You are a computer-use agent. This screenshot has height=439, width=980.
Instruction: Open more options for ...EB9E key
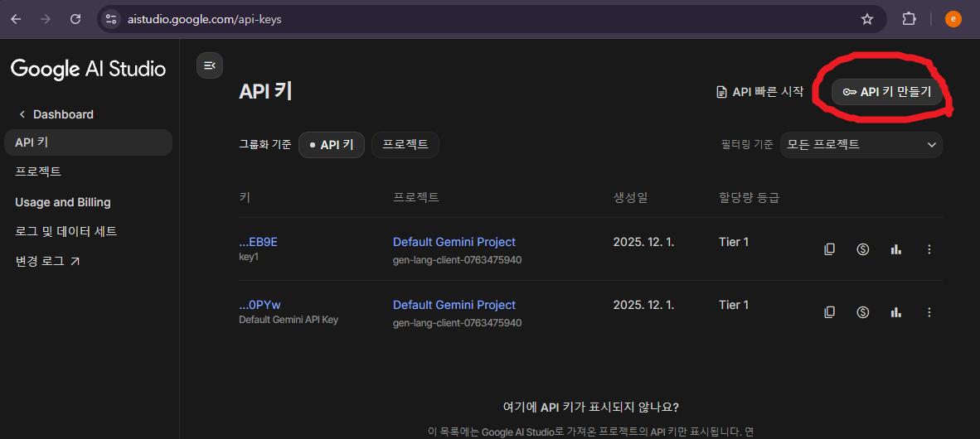[929, 249]
